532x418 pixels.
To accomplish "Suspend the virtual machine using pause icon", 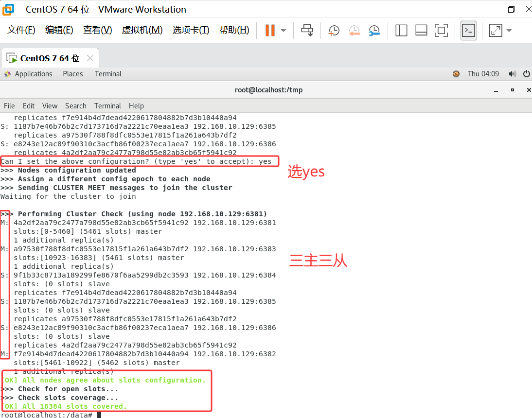I will [270, 30].
